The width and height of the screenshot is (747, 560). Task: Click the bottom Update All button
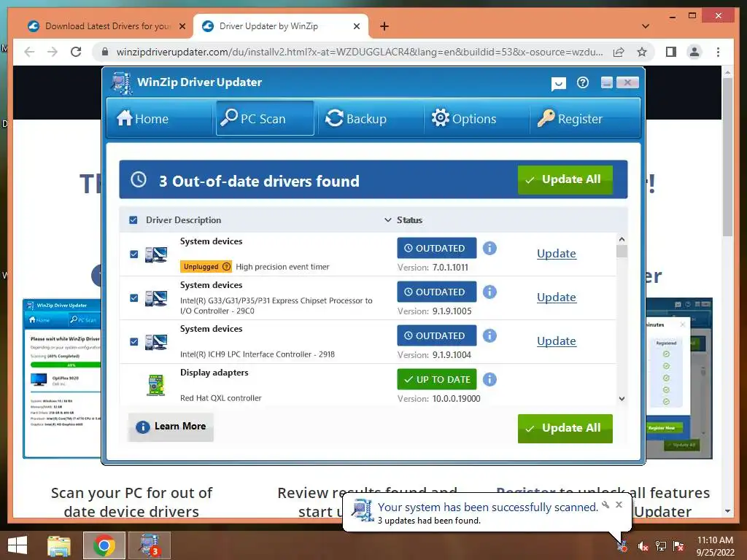pos(565,428)
